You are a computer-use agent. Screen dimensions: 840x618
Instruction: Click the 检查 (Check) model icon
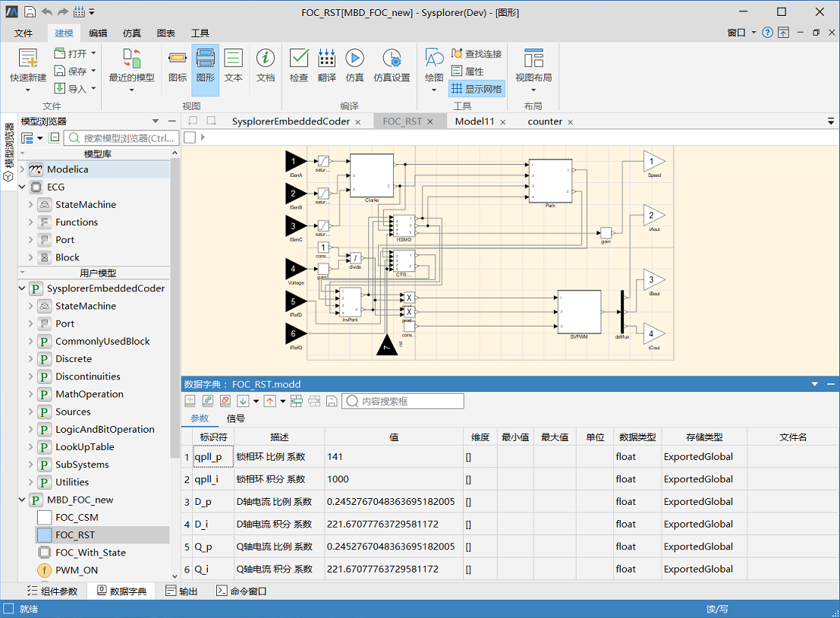tap(299, 59)
